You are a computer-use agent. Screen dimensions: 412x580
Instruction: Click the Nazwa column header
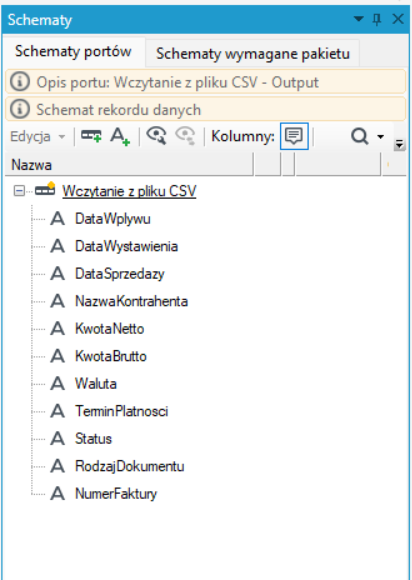click(x=129, y=165)
